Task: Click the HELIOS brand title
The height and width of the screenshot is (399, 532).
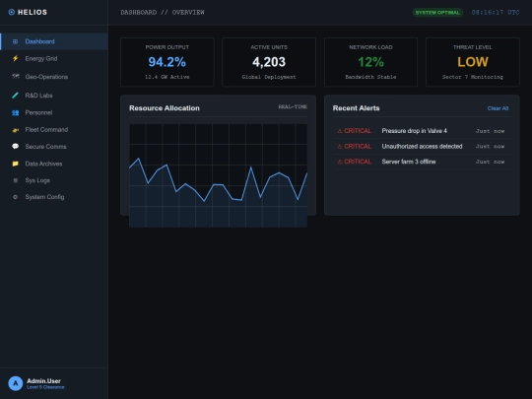Action: (33, 12)
